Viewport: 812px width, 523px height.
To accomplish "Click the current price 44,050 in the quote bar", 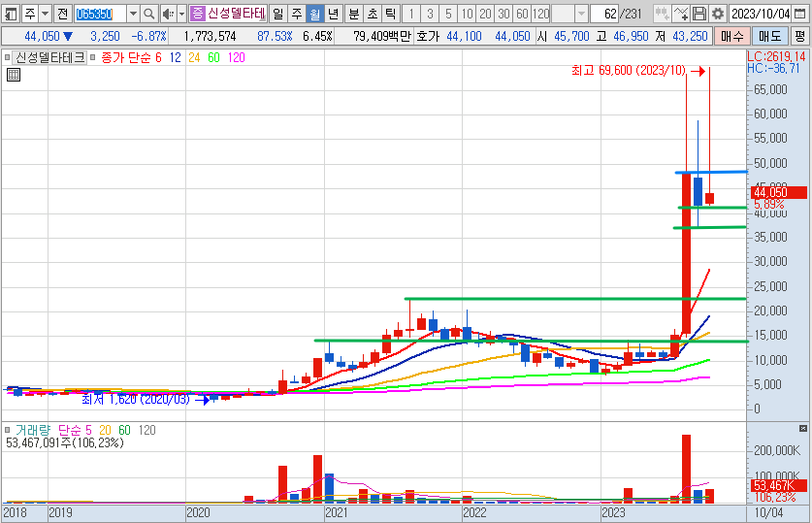I will point(43,36).
